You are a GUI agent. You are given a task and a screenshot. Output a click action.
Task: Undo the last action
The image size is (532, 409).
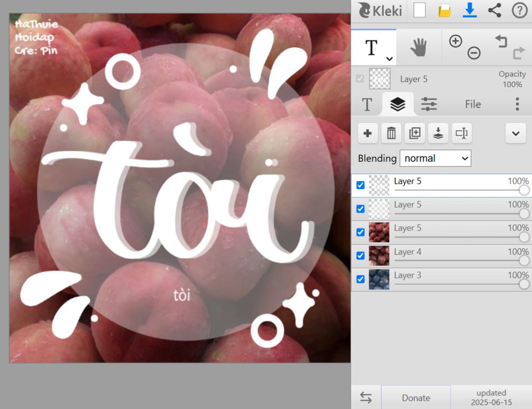click(501, 42)
